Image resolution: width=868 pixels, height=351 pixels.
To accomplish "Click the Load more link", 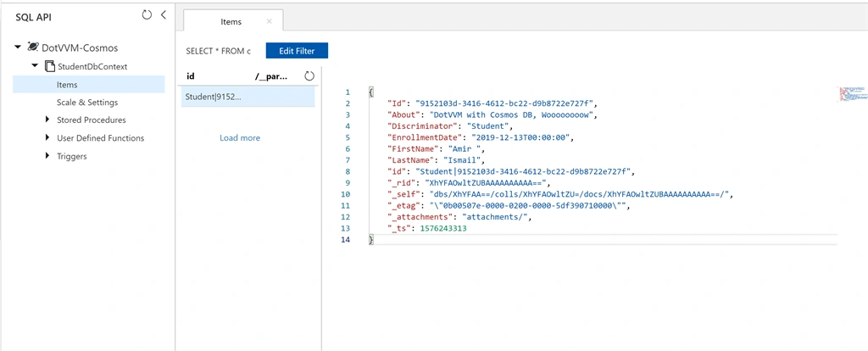I will click(x=240, y=138).
